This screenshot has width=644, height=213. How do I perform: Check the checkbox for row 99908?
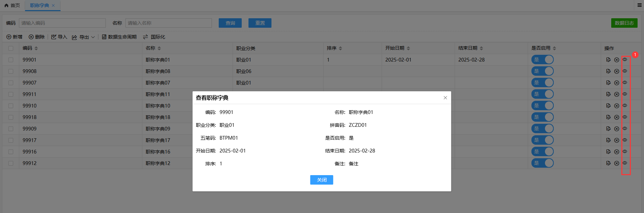(11, 71)
